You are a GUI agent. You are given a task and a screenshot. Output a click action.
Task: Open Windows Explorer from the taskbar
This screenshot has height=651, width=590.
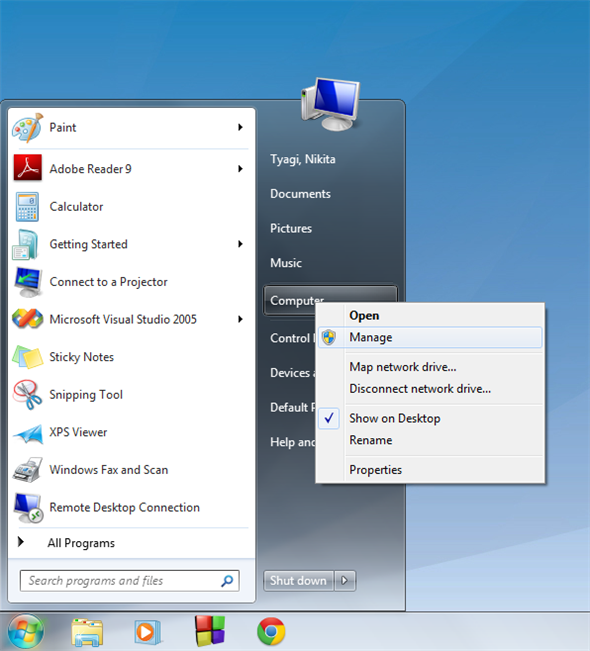pyautogui.click(x=87, y=632)
